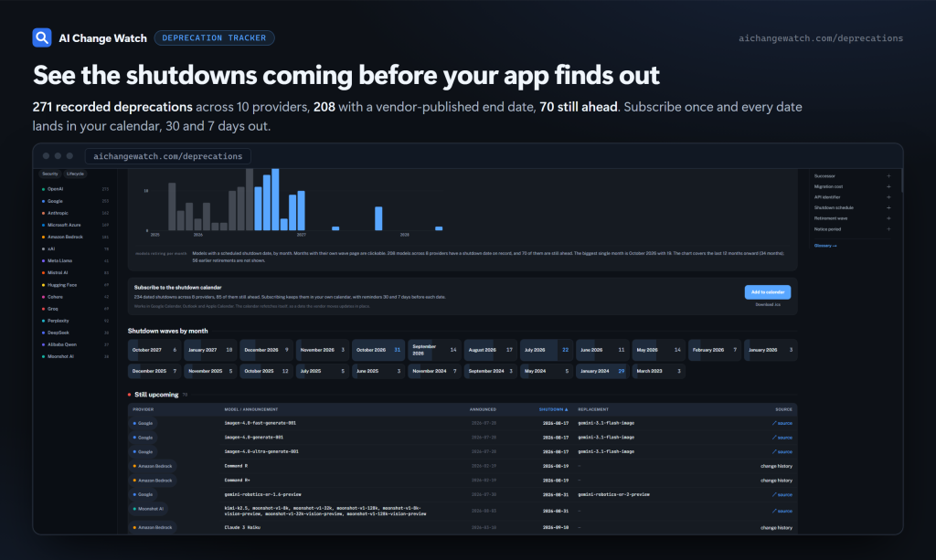Open the June 2026 wave chip
Image resolution: width=936 pixels, height=560 pixels.
(603, 350)
